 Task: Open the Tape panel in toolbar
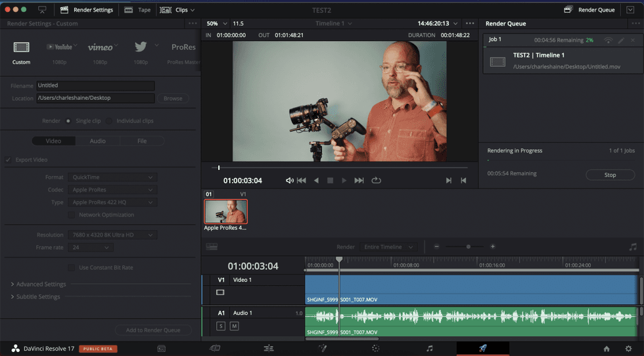point(137,10)
